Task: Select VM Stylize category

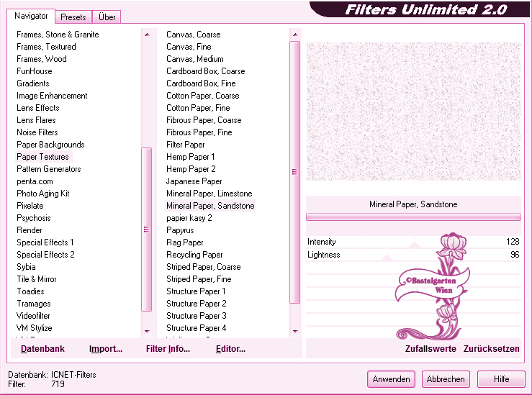Action: click(x=35, y=328)
